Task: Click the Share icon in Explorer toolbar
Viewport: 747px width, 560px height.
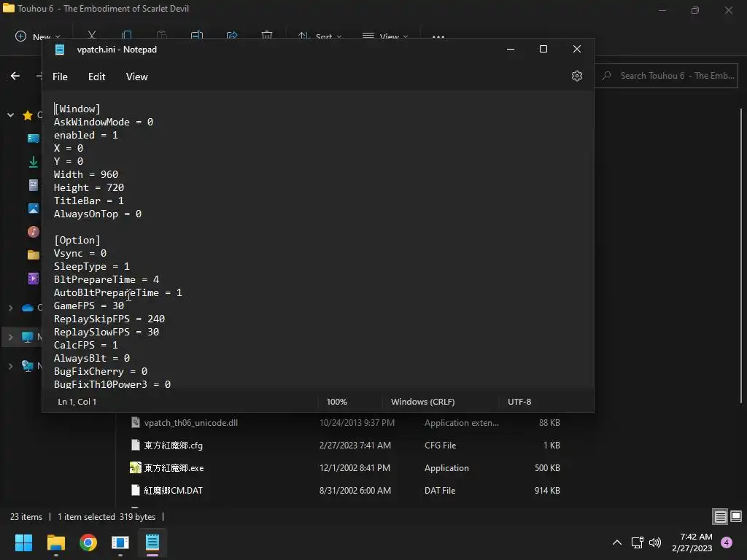Action: click(x=232, y=35)
